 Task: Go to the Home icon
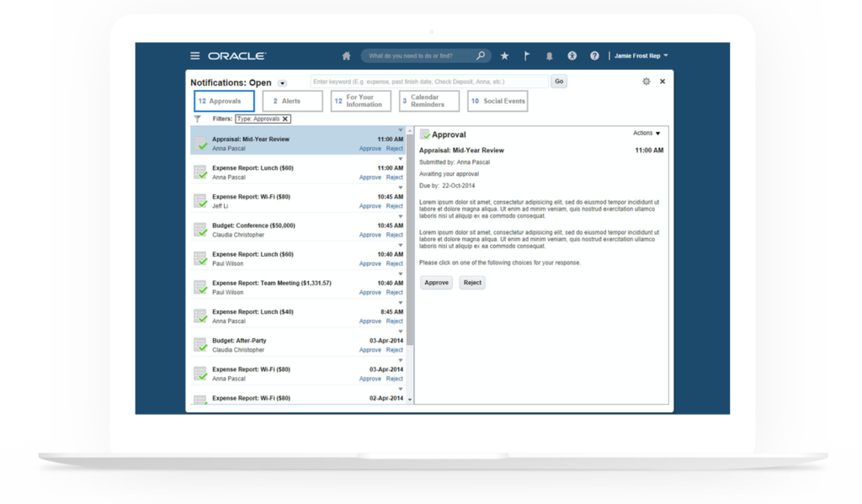(346, 56)
